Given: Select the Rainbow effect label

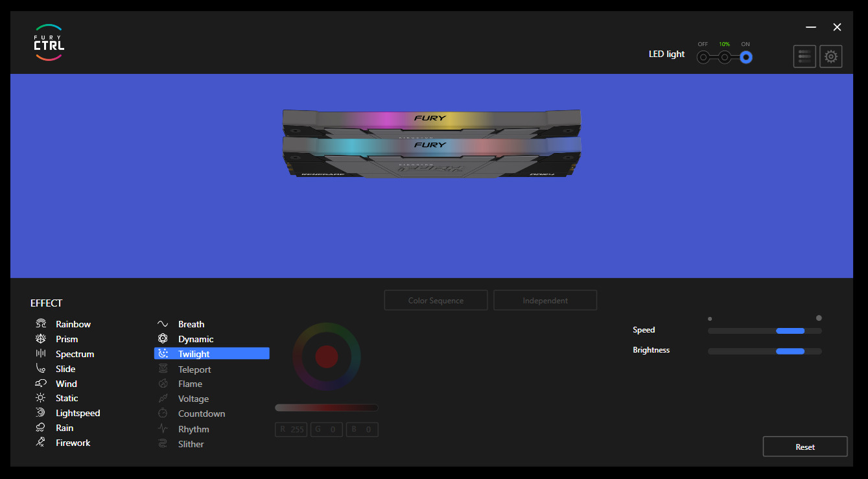Looking at the screenshot, I should 73,324.
